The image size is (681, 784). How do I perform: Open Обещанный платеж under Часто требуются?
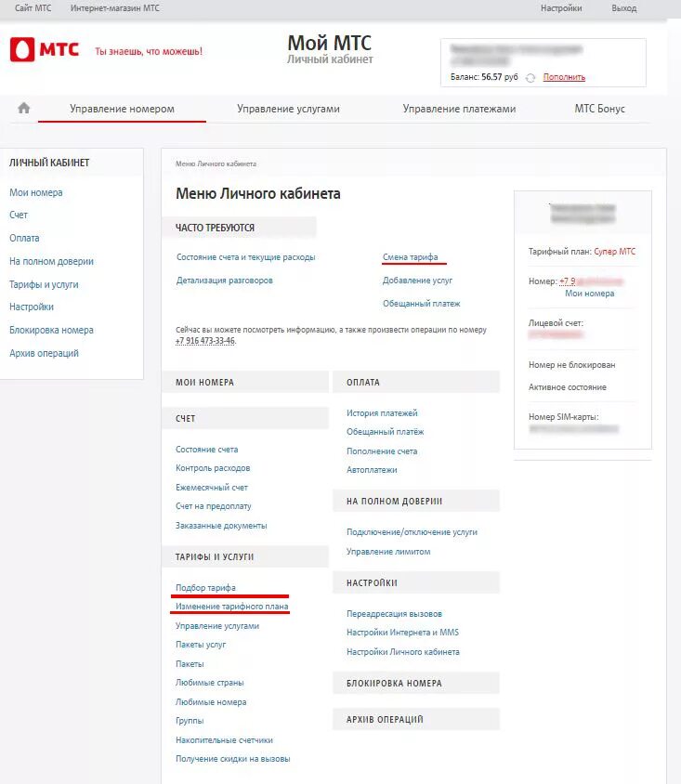[x=422, y=304]
